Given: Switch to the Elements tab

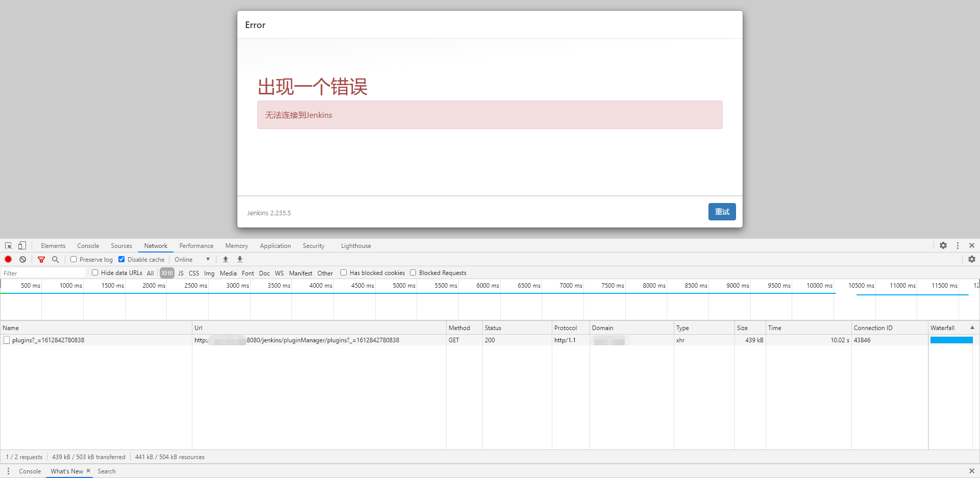Looking at the screenshot, I should coord(53,245).
